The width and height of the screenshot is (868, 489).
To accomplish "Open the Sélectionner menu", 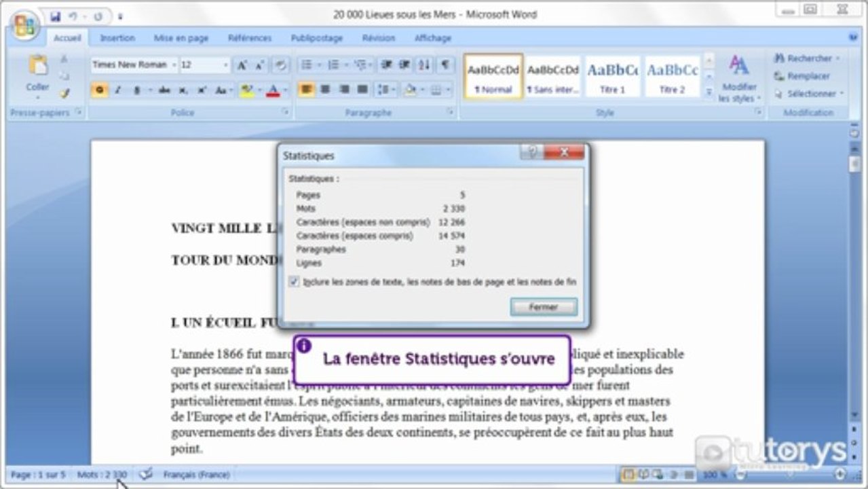I will click(809, 94).
